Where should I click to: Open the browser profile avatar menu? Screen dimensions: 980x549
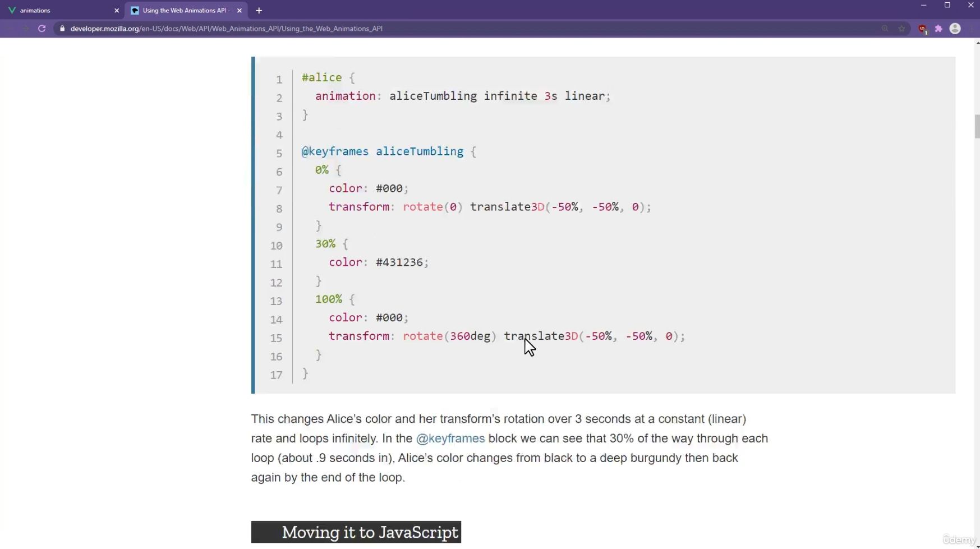955,29
